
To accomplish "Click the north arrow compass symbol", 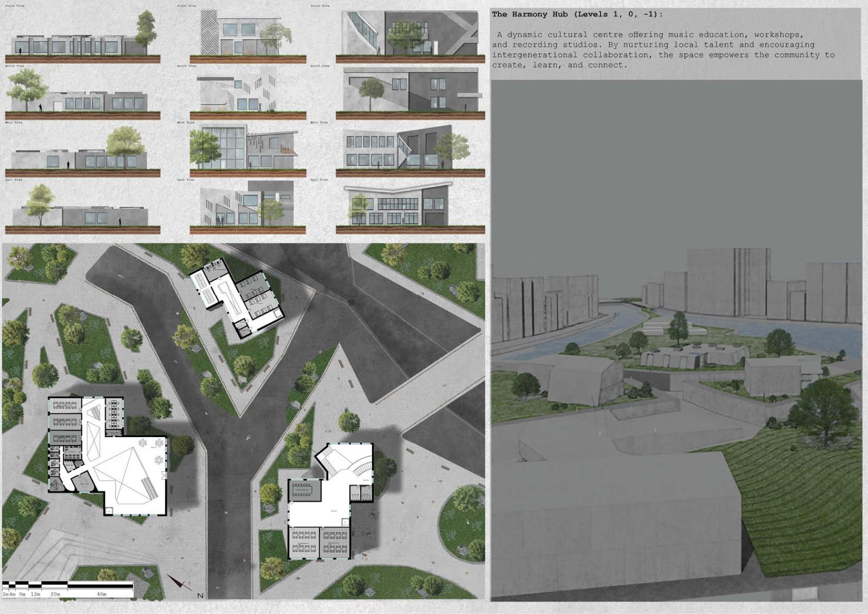I will pyautogui.click(x=180, y=583).
